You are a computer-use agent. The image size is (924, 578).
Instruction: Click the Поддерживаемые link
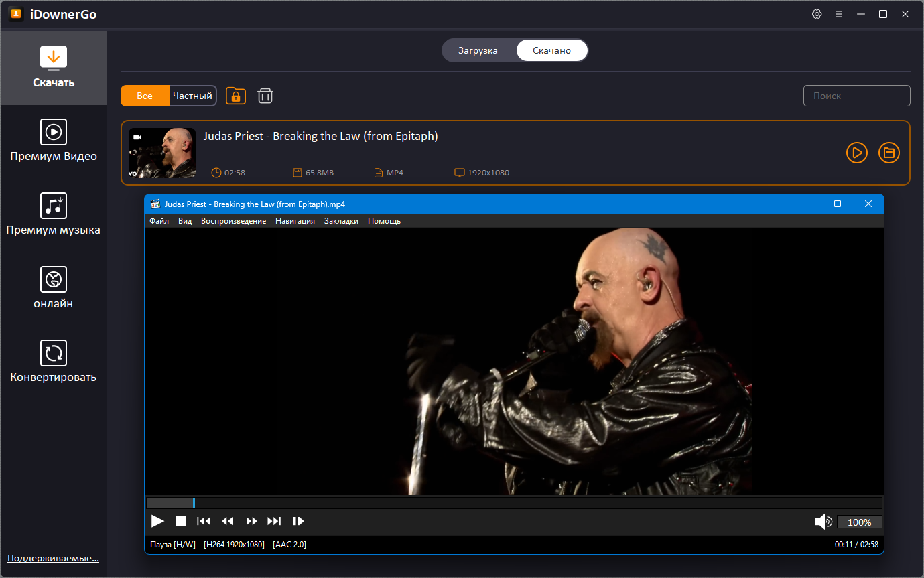(x=53, y=558)
